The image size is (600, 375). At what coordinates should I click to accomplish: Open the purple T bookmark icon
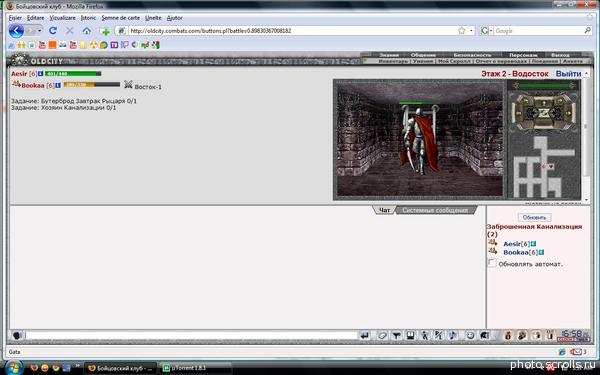(x=114, y=45)
